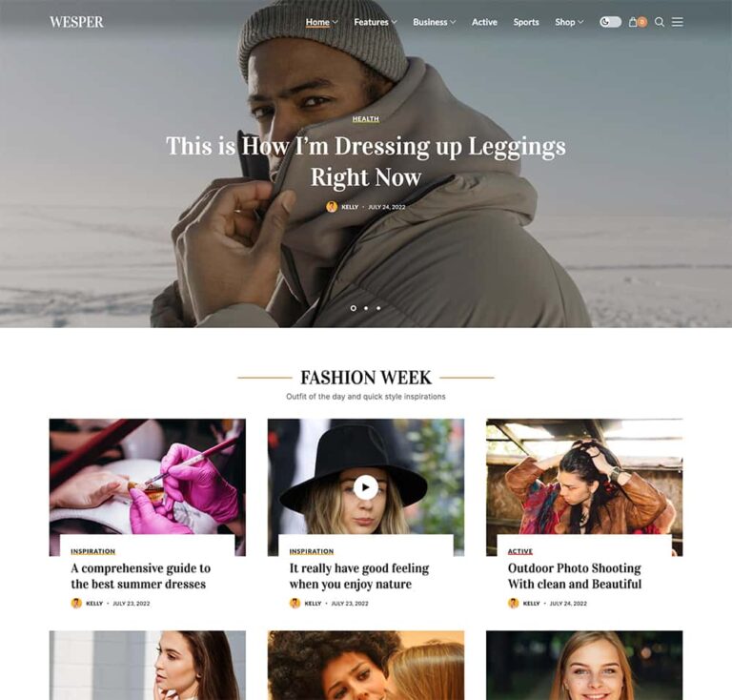
Task: Click the HEALTH category tag
Action: tap(366, 119)
